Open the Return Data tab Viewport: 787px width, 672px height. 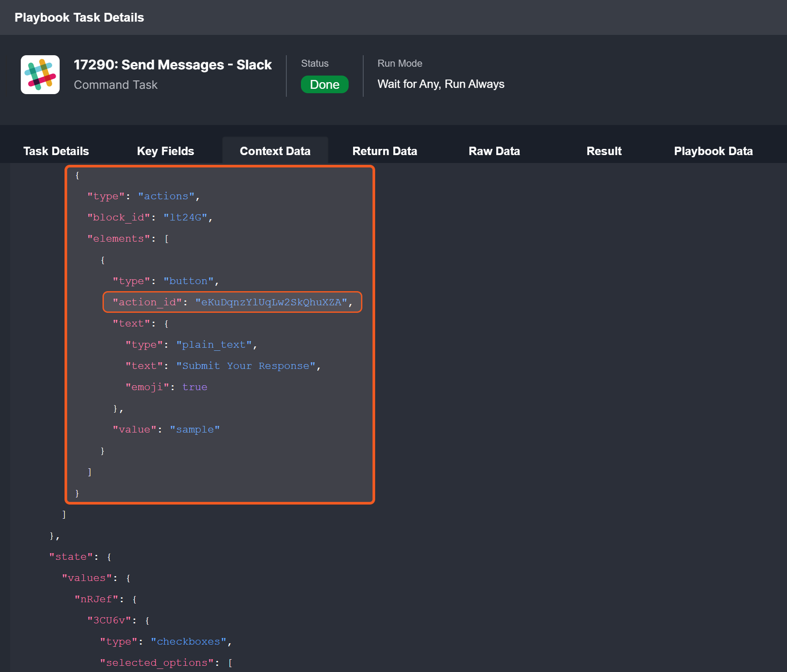tap(384, 151)
